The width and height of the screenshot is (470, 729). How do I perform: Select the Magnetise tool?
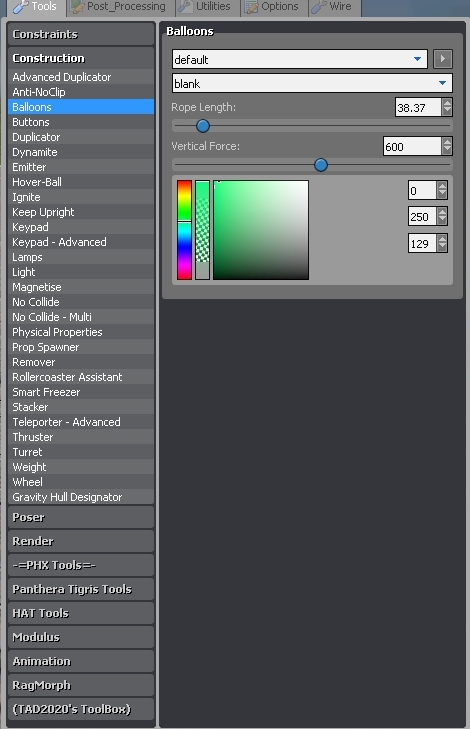(x=81, y=287)
